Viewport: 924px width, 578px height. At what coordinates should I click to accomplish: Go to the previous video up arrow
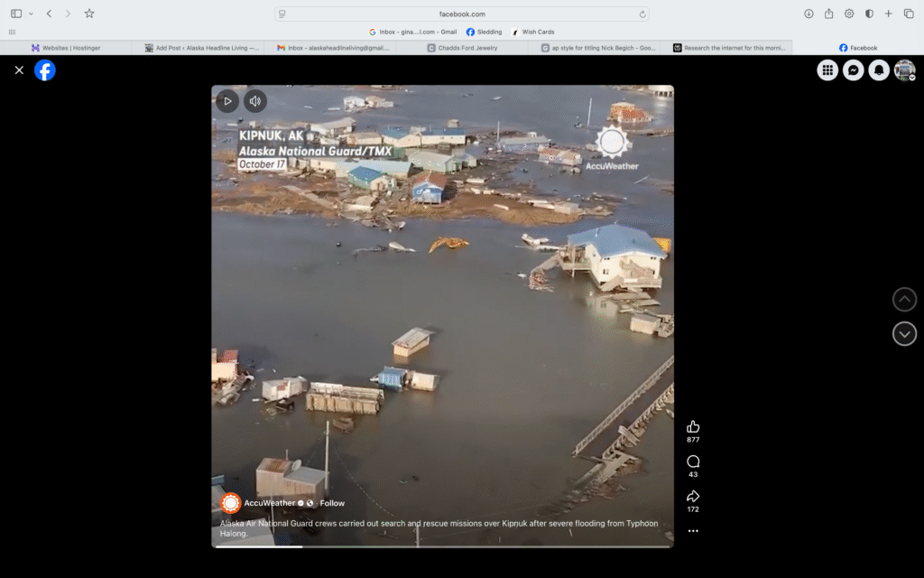(x=904, y=300)
